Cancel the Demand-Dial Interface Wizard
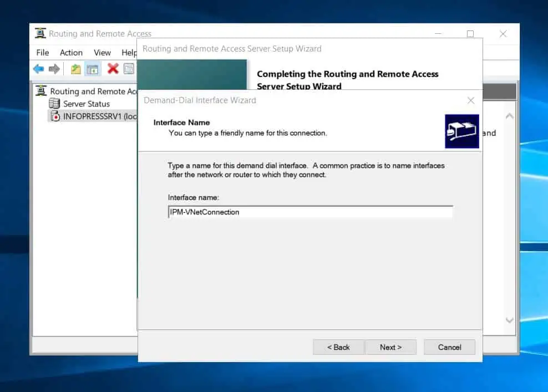Viewport: 548px width, 392px height. (x=449, y=347)
